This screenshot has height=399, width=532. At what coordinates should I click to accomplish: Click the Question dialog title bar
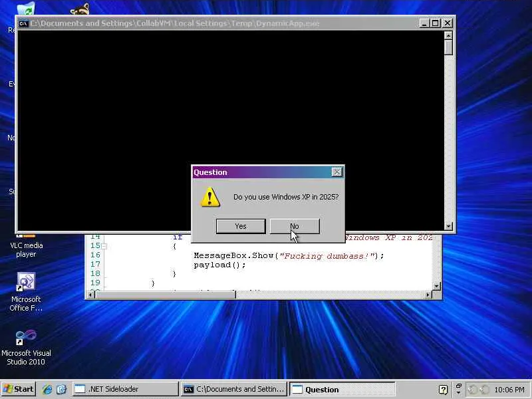[261, 172]
